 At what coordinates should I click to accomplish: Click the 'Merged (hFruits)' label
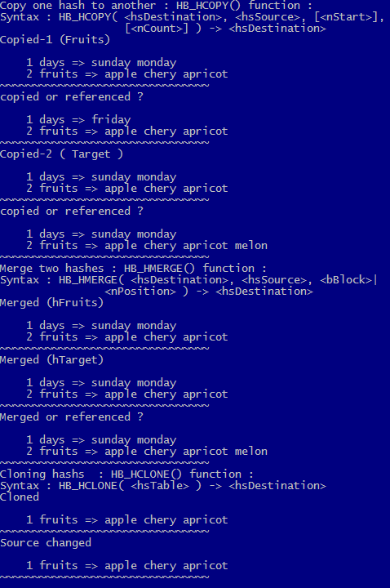[x=51, y=303]
